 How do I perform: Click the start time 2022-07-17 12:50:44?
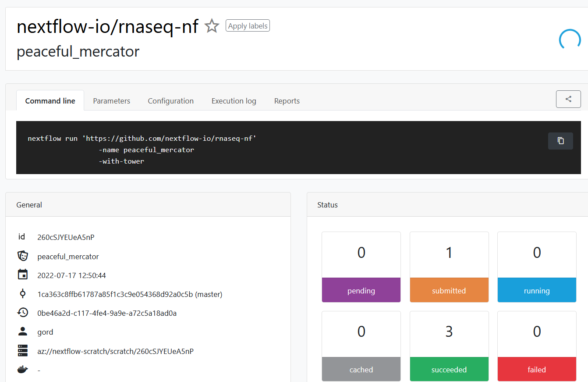71,275
